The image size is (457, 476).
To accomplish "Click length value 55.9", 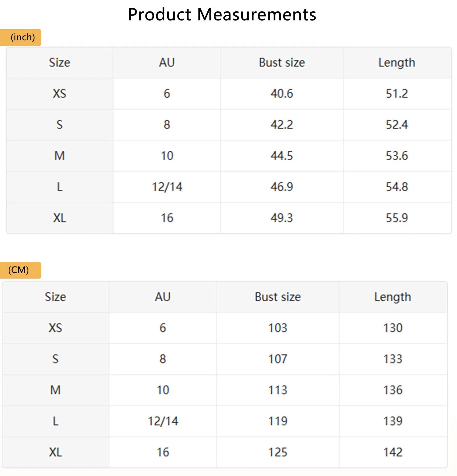I will pyautogui.click(x=397, y=218).
